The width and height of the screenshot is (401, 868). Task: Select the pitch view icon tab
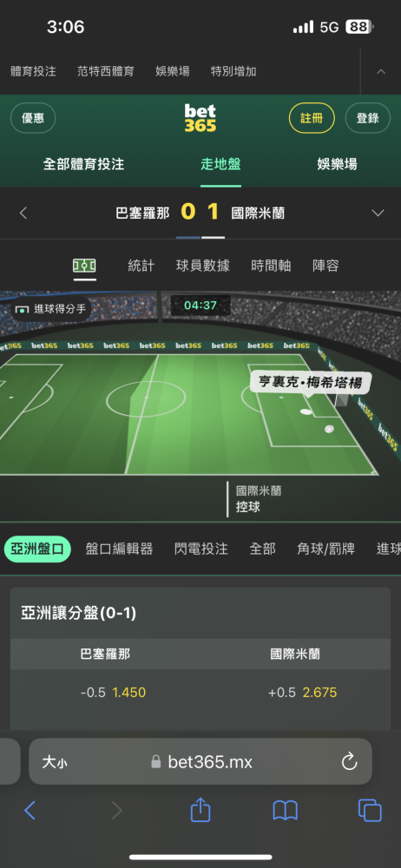[x=84, y=266]
